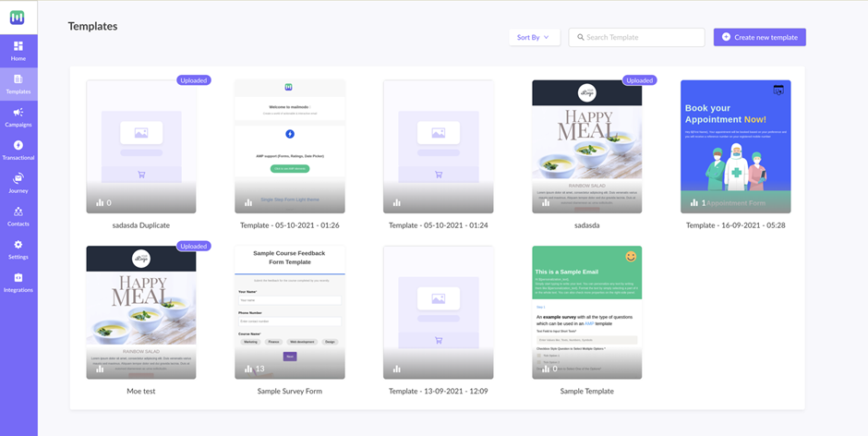Click the 'sadasda Duplicate' template name
The image size is (868, 436).
[x=141, y=225]
